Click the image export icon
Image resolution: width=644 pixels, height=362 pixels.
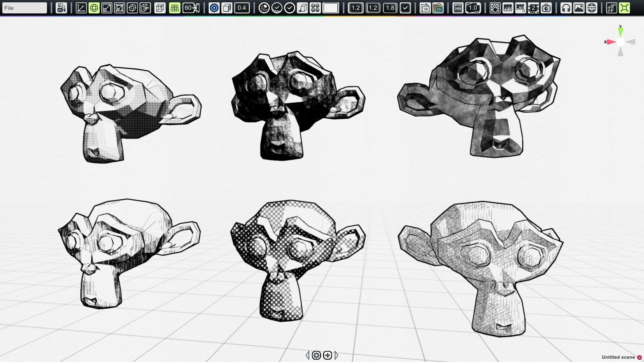click(579, 8)
